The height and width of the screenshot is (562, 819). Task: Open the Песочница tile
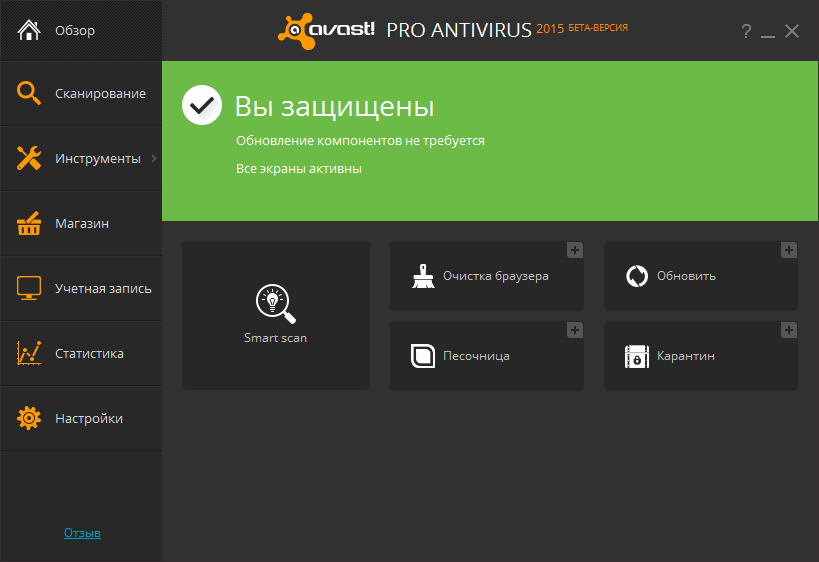487,356
